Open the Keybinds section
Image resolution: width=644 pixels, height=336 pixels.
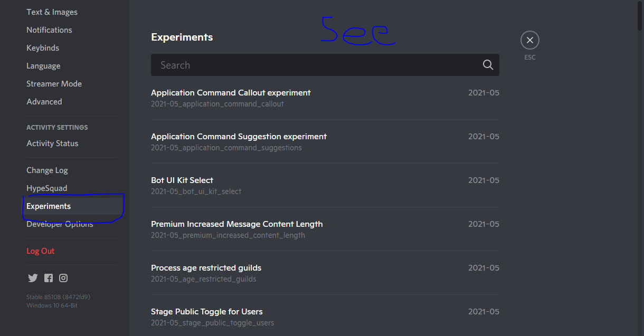pyautogui.click(x=43, y=47)
